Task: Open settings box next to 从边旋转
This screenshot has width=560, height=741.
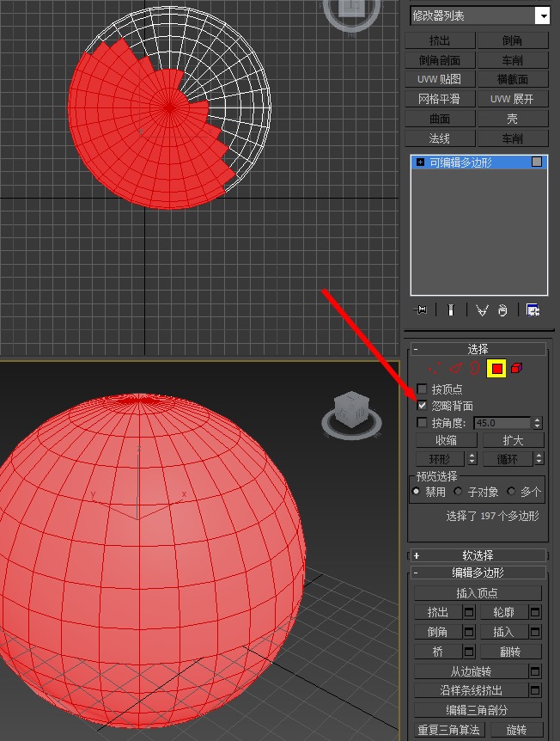Action: pos(535,671)
